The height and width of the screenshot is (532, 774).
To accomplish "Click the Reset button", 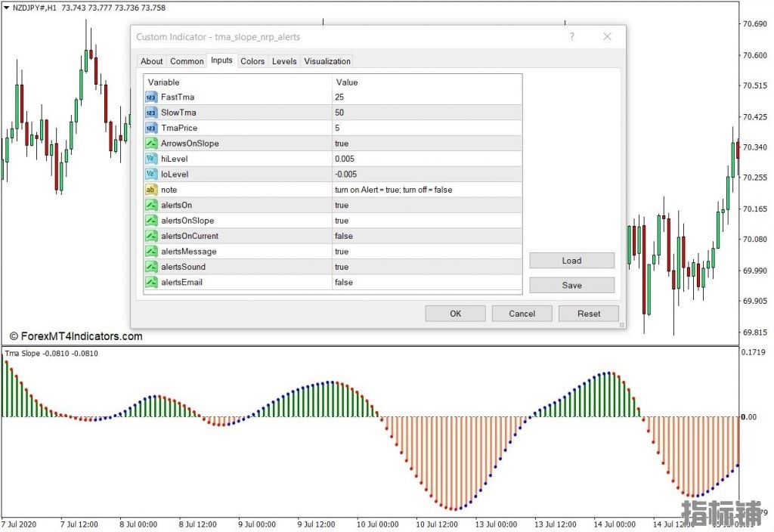I will tap(589, 314).
